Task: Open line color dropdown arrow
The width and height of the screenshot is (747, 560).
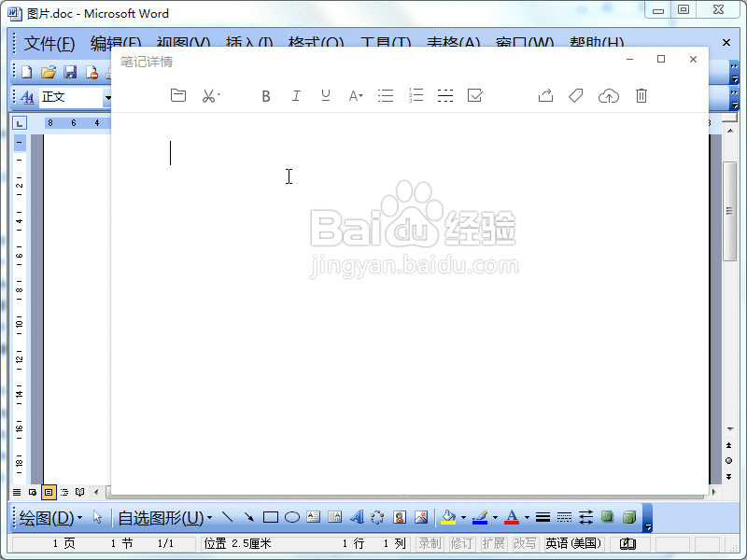Action: click(x=495, y=517)
